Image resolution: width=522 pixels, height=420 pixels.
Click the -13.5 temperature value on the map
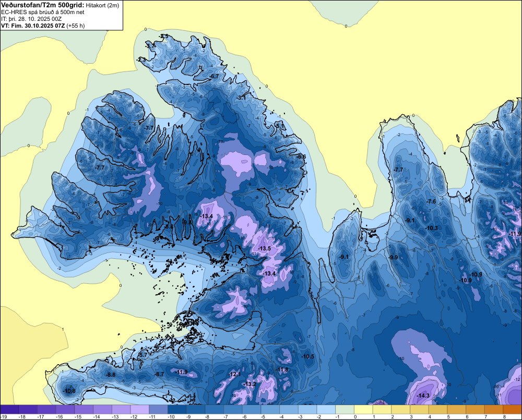[265, 248]
